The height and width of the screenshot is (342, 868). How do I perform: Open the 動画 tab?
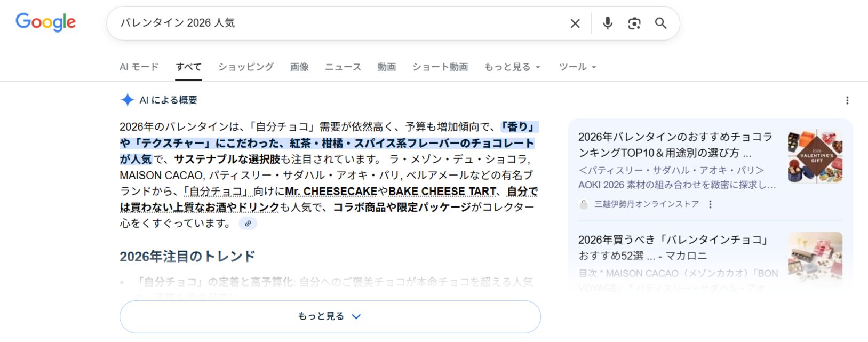[387, 67]
